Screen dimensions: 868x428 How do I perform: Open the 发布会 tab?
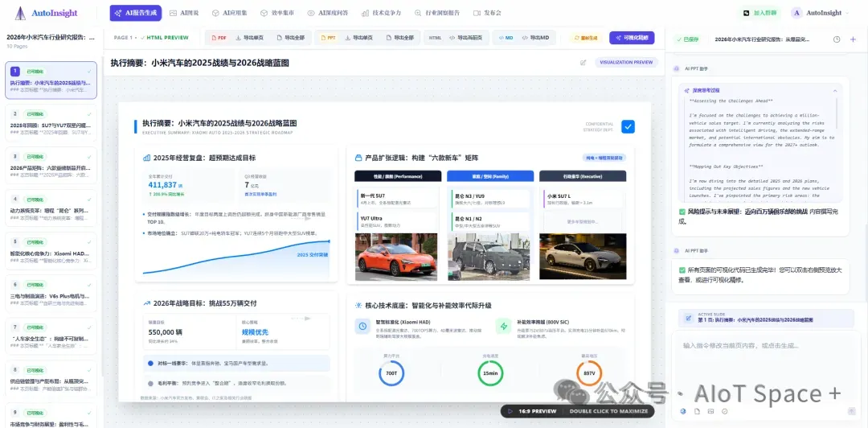[x=487, y=13]
